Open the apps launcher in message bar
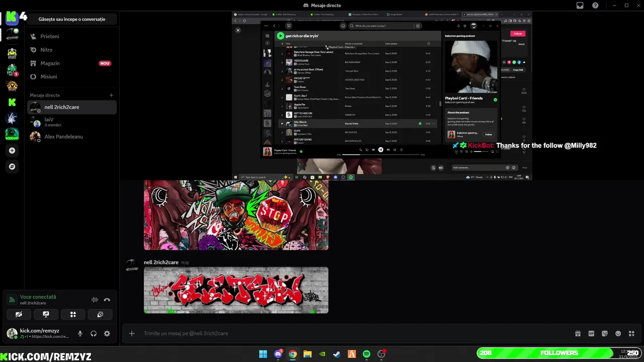 [x=632, y=333]
